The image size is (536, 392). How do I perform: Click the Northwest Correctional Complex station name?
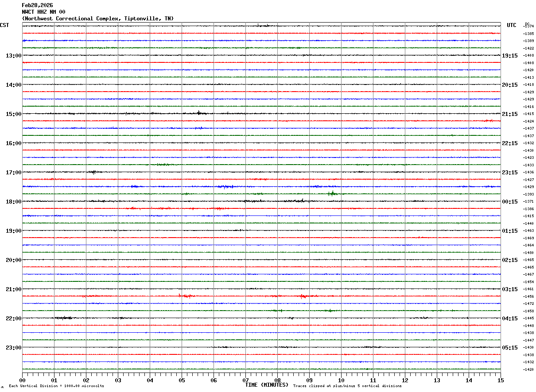(97, 19)
